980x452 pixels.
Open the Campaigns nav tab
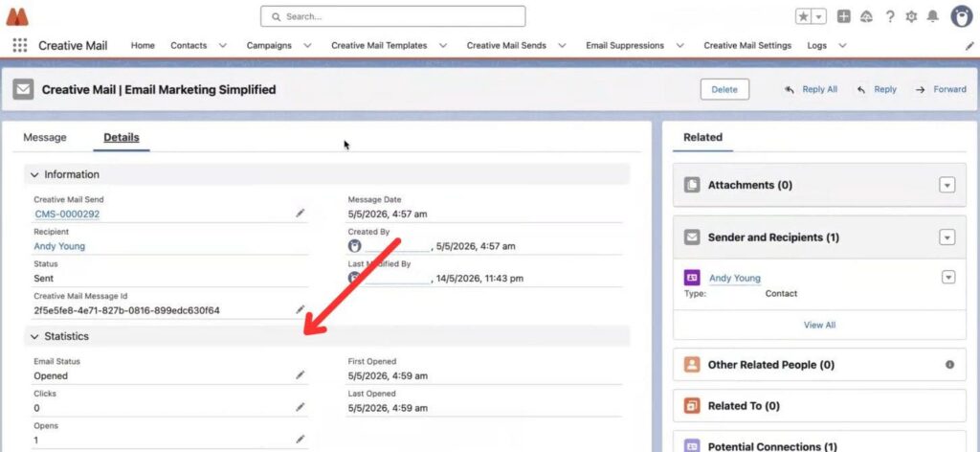pos(269,46)
